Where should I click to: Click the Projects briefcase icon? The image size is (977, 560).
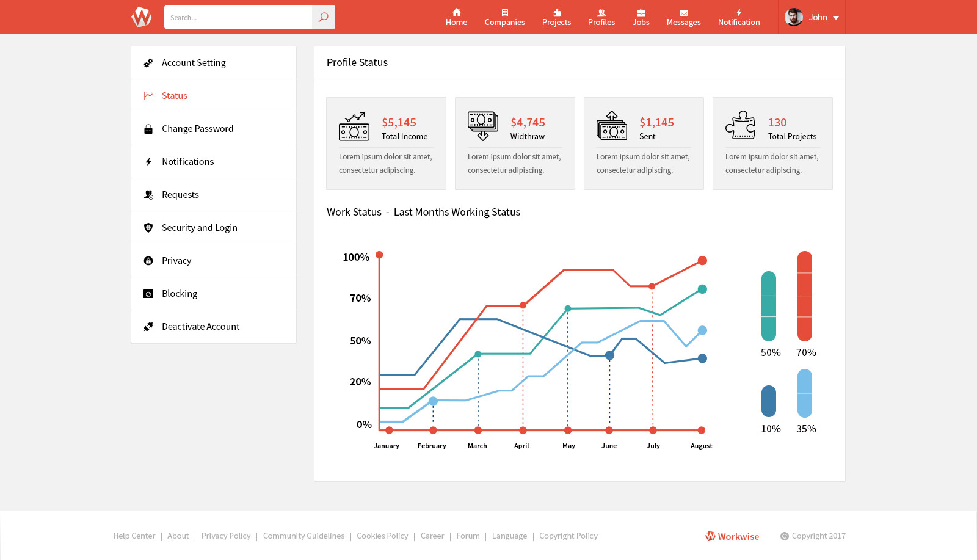pos(556,12)
